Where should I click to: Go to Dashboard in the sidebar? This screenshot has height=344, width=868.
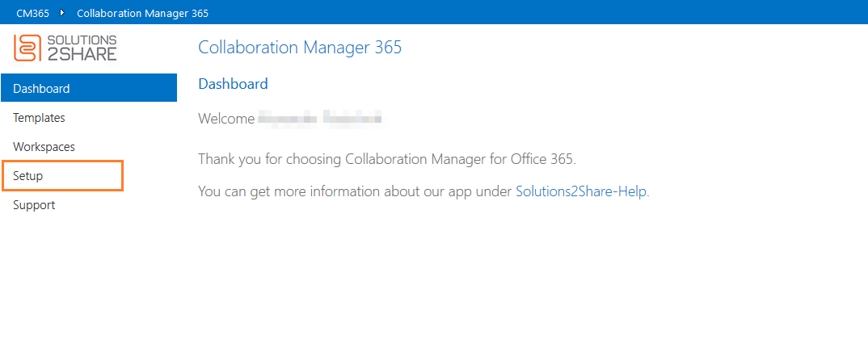pos(41,89)
